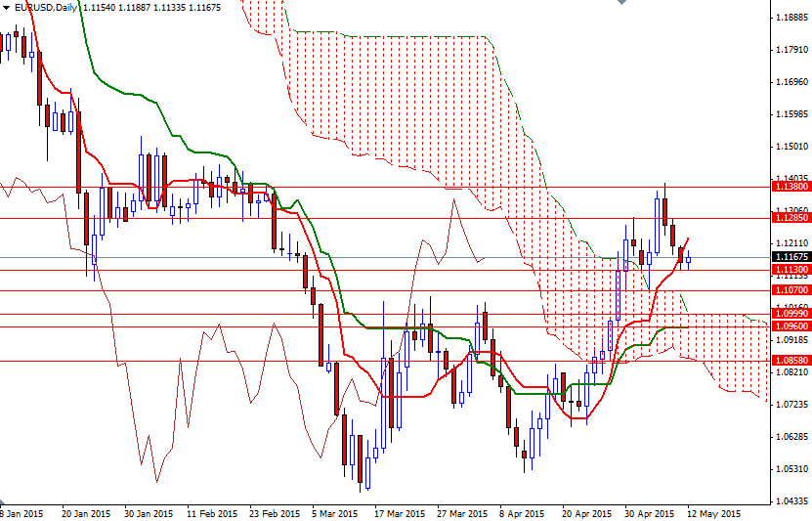
Task: Click the 1.09185 price axis value
Action: [791, 340]
